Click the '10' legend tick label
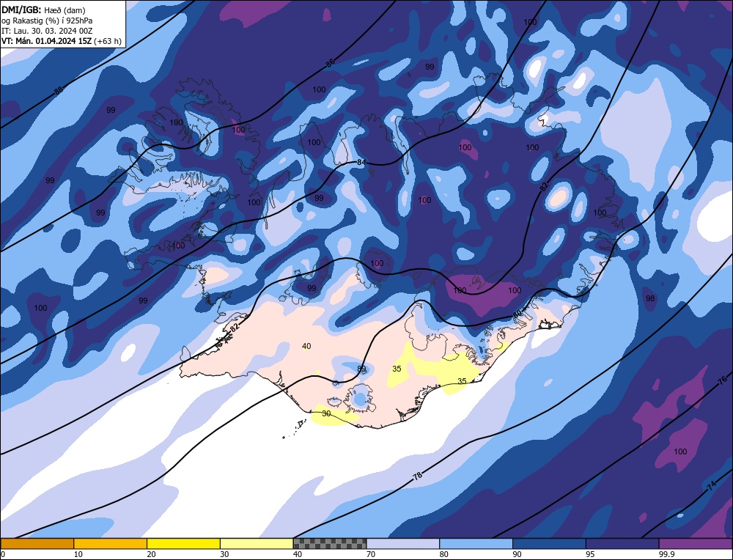Image resolution: width=733 pixels, height=560 pixels. 78,554
